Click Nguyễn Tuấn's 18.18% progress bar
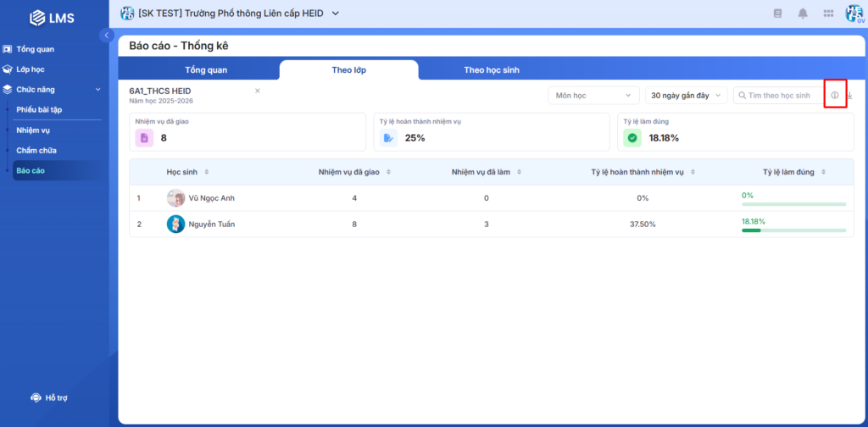 tap(793, 230)
